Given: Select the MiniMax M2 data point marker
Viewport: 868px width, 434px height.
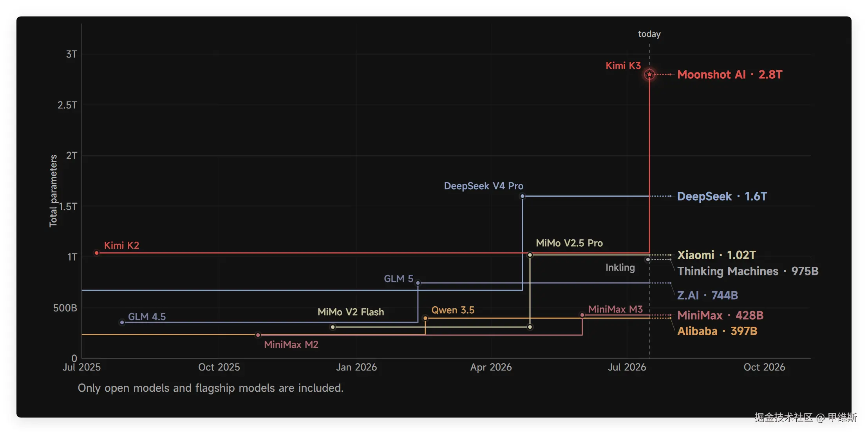Looking at the screenshot, I should [x=258, y=335].
